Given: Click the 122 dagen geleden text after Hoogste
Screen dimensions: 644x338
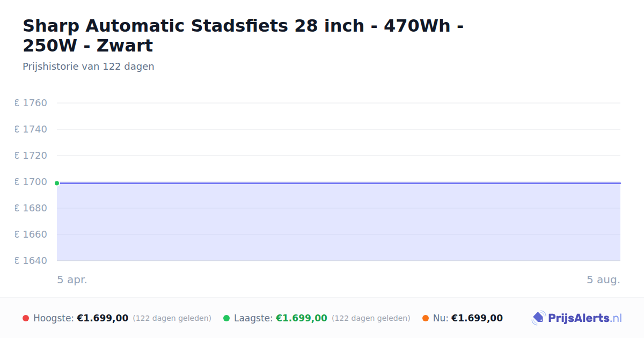Looking at the screenshot, I should pyautogui.click(x=172, y=318).
